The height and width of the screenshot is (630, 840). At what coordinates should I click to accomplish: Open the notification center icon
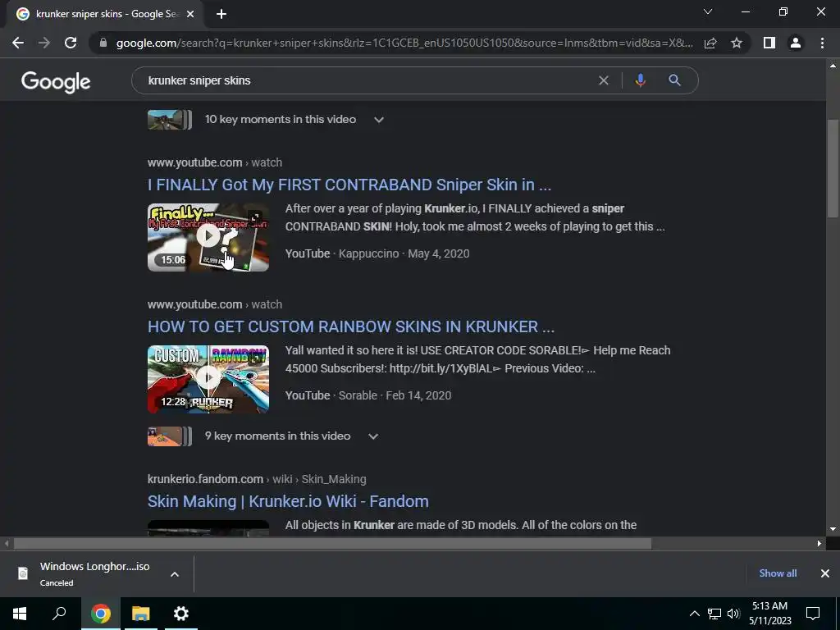(x=813, y=614)
